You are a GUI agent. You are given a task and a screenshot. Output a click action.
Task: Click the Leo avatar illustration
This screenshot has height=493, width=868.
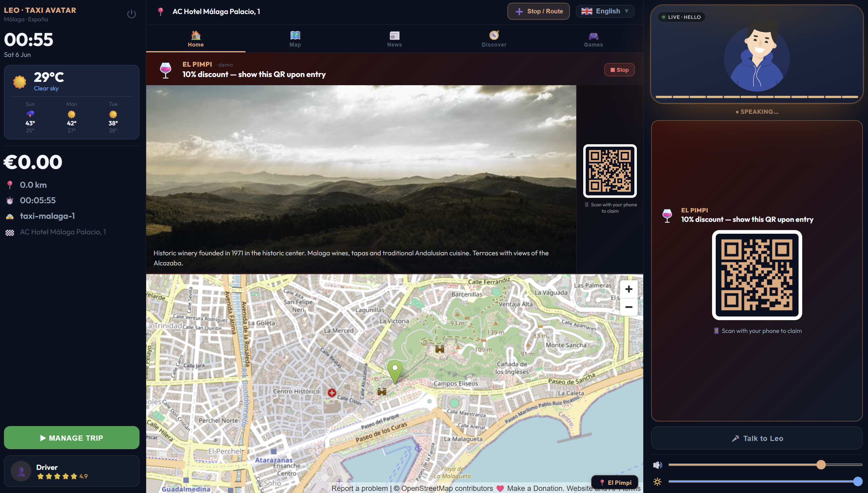757,57
